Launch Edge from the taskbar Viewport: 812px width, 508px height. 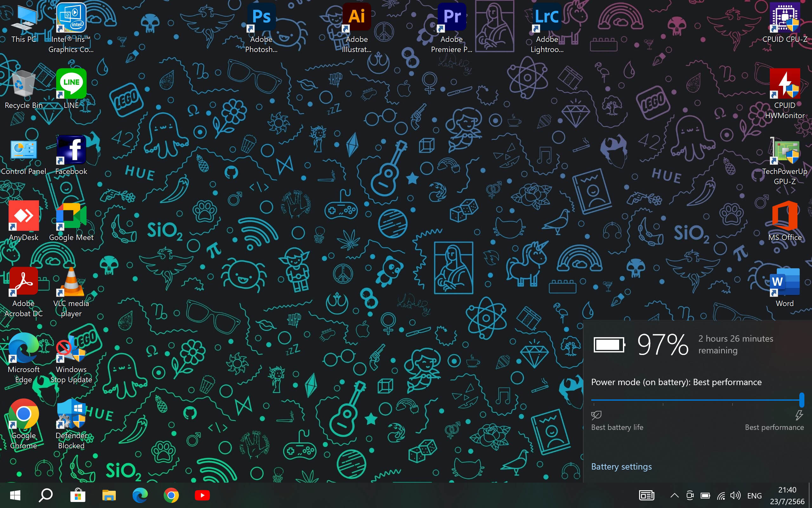tap(140, 495)
